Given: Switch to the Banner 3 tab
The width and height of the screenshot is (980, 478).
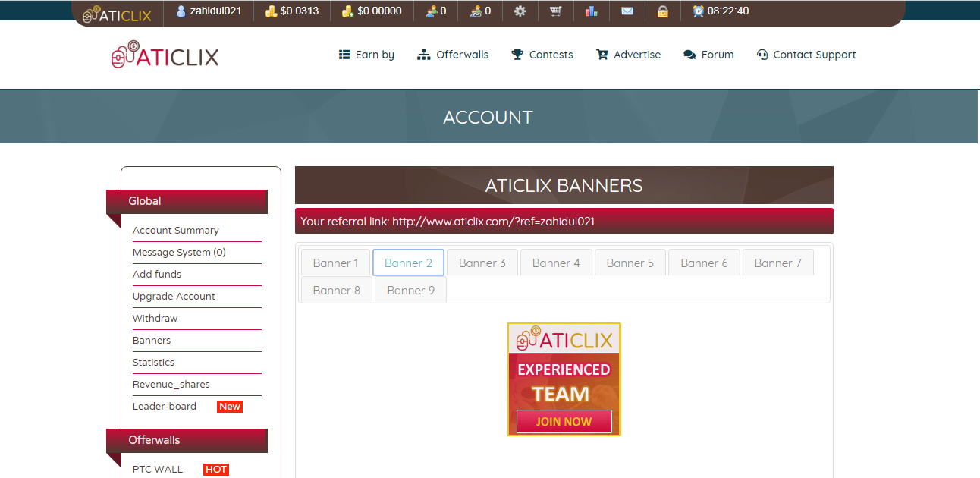Looking at the screenshot, I should pyautogui.click(x=482, y=263).
